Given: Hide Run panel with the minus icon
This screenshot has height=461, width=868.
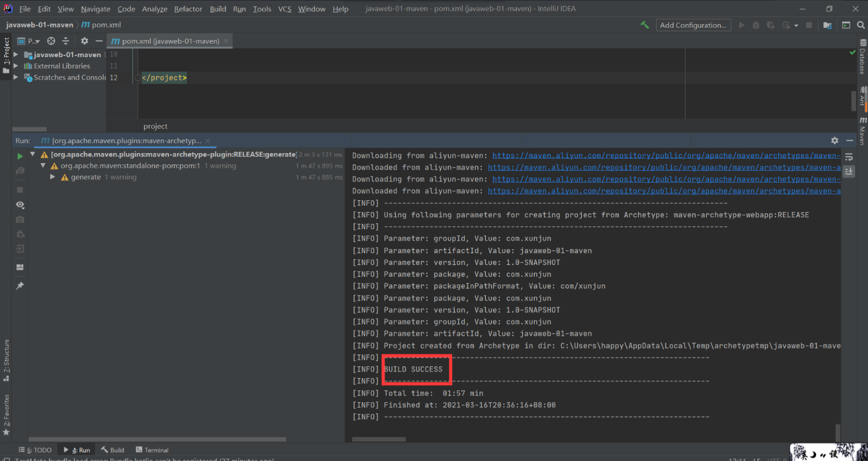Looking at the screenshot, I should 849,141.
